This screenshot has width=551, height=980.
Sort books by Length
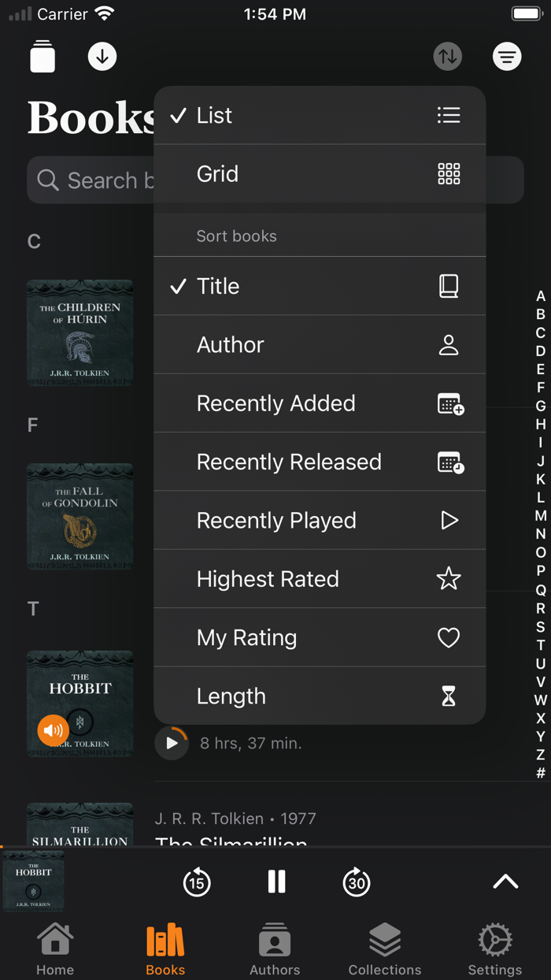(x=320, y=696)
